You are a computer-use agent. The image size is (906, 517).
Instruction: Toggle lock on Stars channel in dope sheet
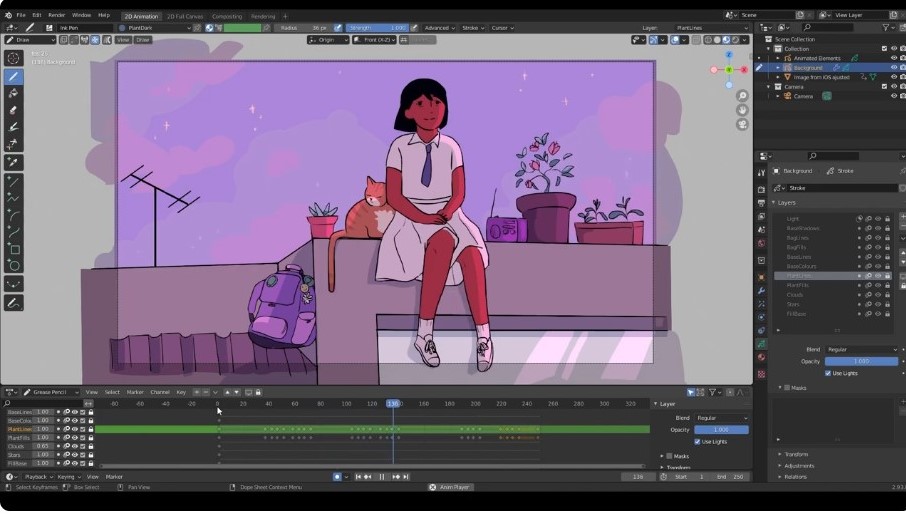91,455
